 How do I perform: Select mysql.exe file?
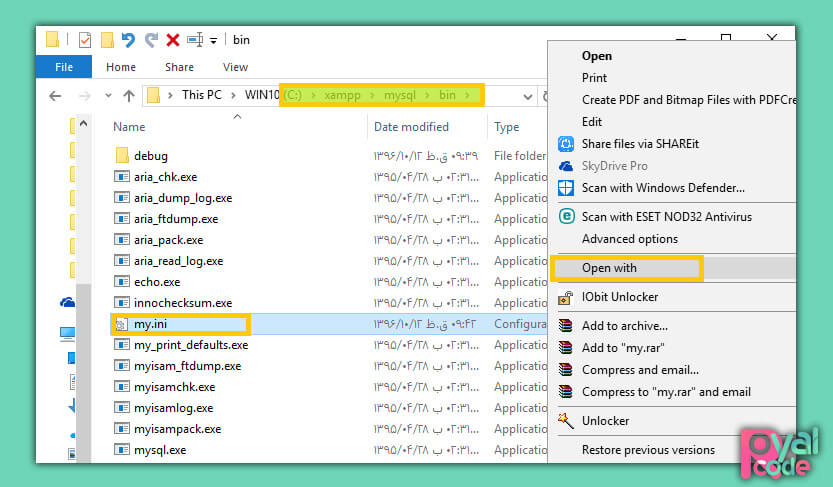(160, 450)
